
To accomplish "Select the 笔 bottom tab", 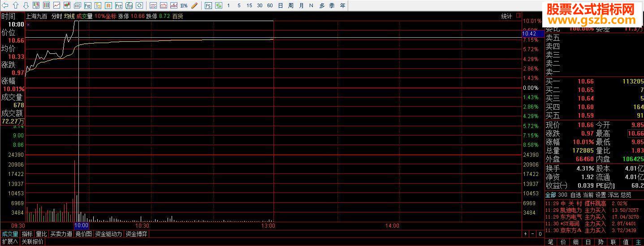I will (550, 242).
